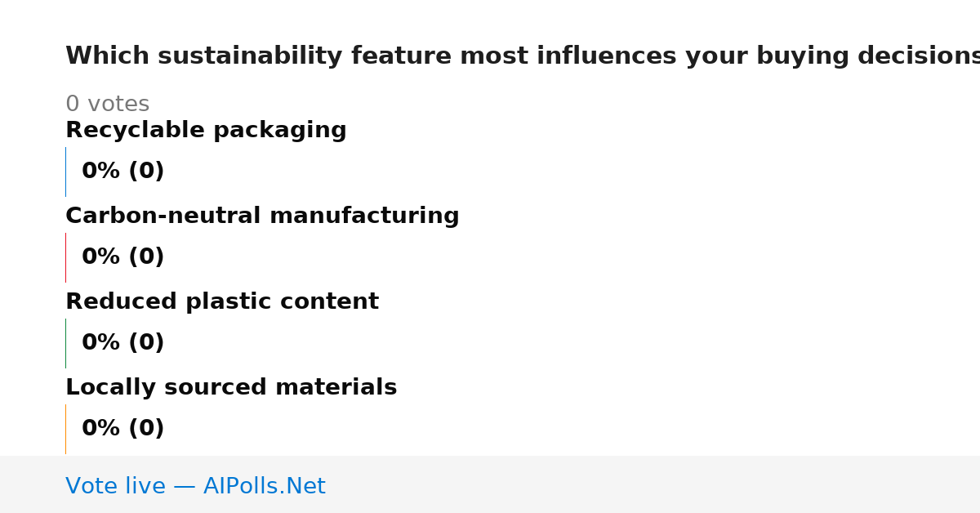This screenshot has width=980, height=513.
Task: Click the blue Recyclable packaging result bar
Action: 65,172
